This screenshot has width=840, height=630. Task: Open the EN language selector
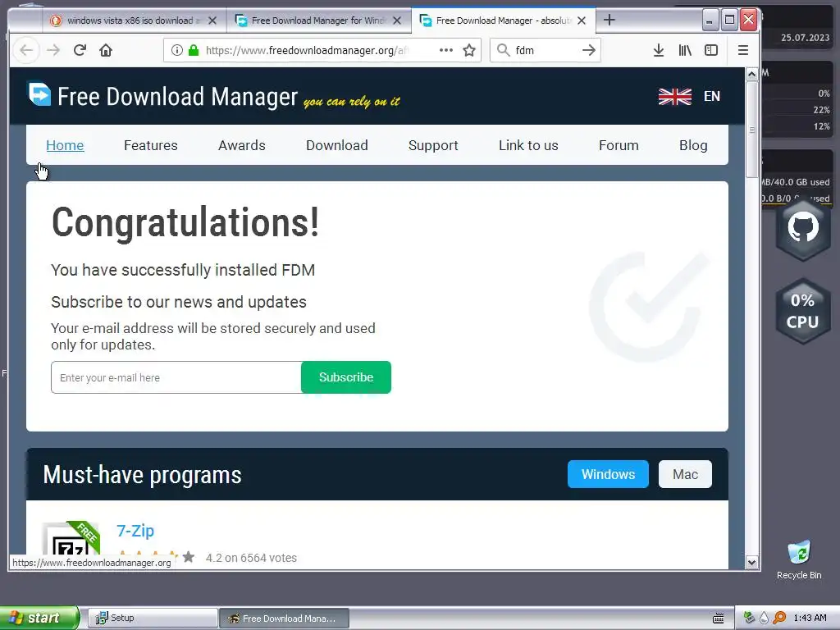pyautogui.click(x=712, y=97)
